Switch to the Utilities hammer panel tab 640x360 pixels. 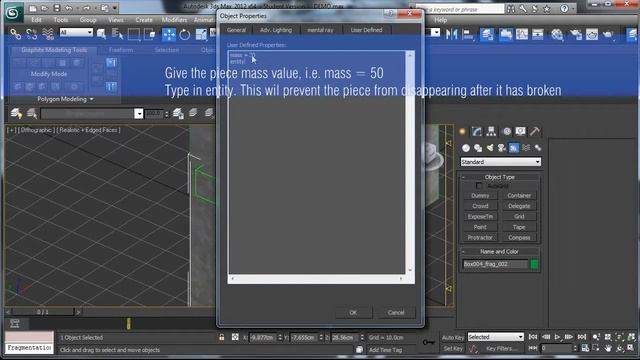(x=535, y=131)
